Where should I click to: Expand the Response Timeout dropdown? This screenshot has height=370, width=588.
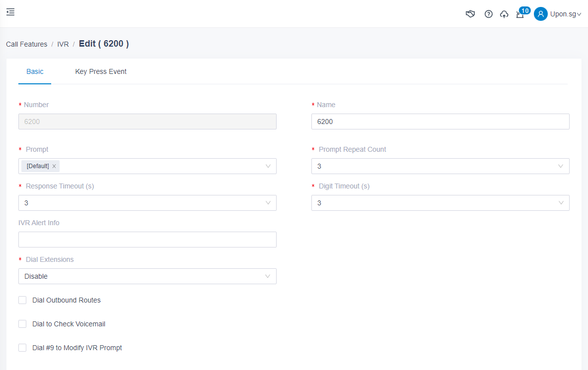click(x=147, y=203)
